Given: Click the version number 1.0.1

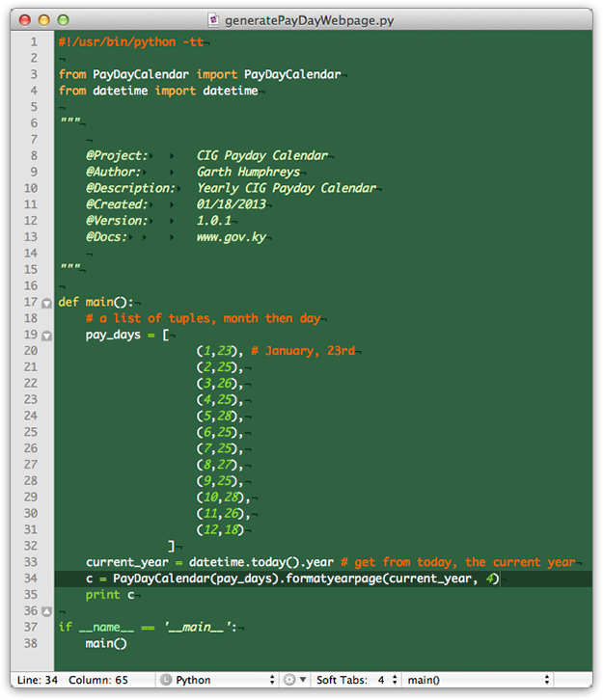Looking at the screenshot, I should click(x=214, y=221).
